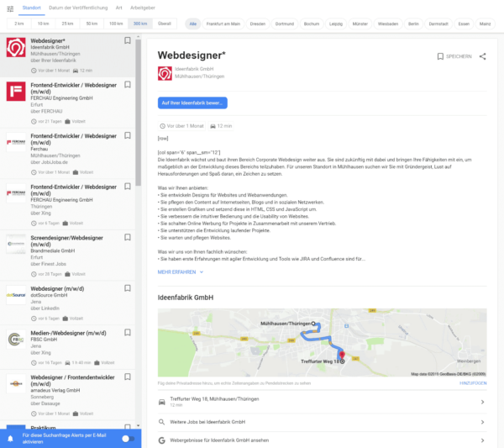Expand MEHR ERFAHREN job description
This screenshot has width=504, height=448.
coord(180,272)
